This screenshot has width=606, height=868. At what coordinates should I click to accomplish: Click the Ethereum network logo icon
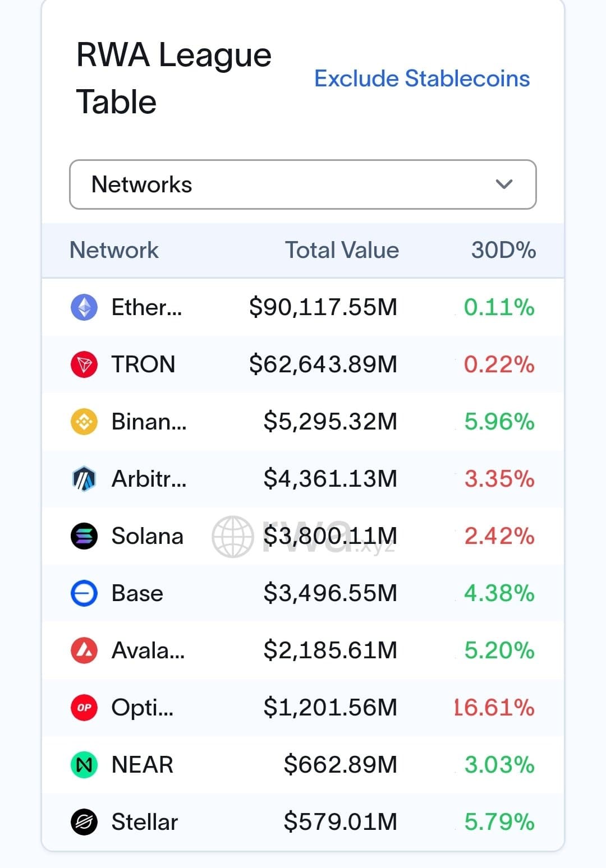click(84, 307)
